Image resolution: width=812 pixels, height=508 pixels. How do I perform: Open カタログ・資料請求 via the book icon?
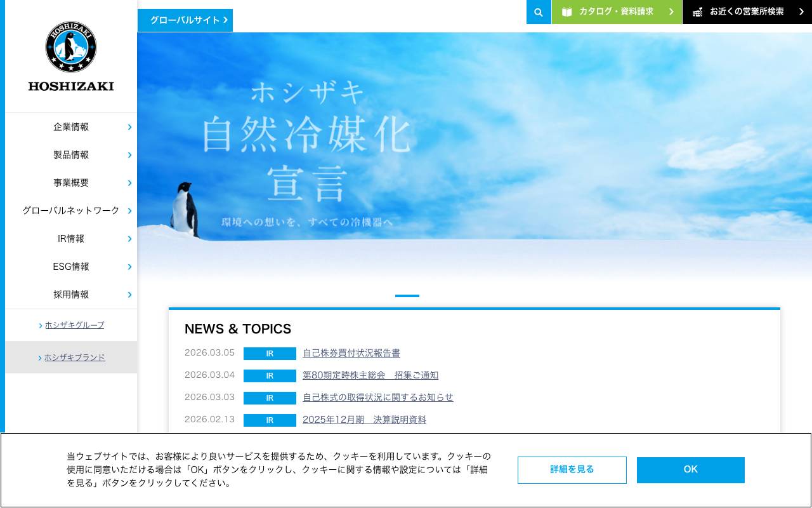pos(567,11)
